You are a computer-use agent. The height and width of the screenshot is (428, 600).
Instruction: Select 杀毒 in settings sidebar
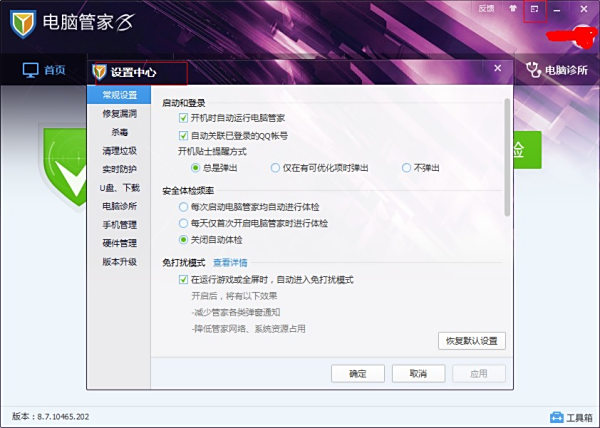[x=119, y=132]
